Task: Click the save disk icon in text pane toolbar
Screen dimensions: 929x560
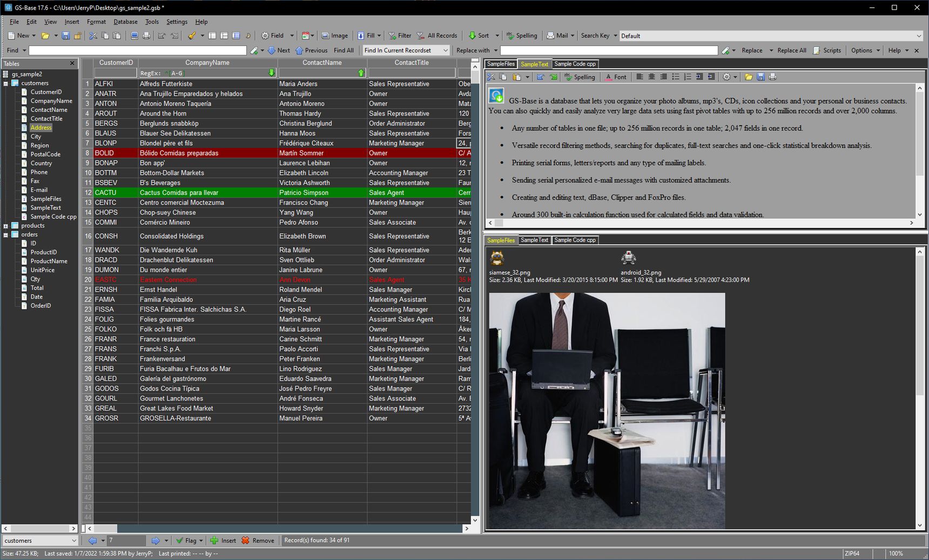Action: 760,77
